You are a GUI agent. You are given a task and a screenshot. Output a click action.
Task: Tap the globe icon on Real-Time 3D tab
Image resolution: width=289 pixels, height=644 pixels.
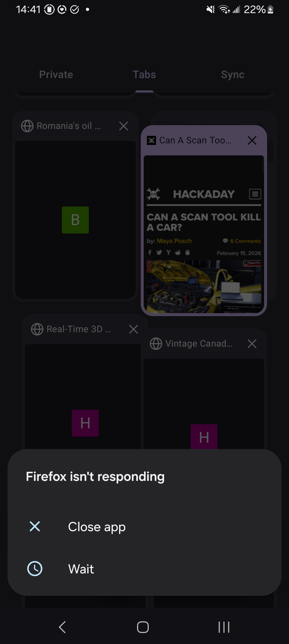37,329
